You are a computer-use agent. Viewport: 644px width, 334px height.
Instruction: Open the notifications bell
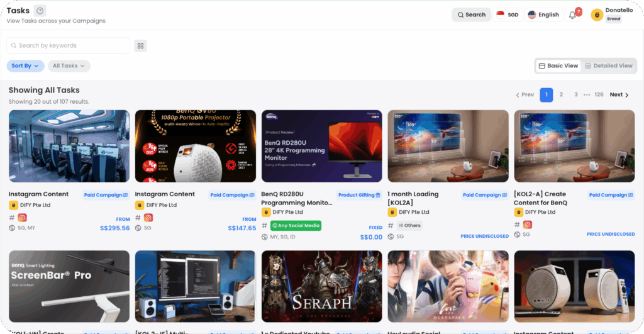pyautogui.click(x=572, y=15)
